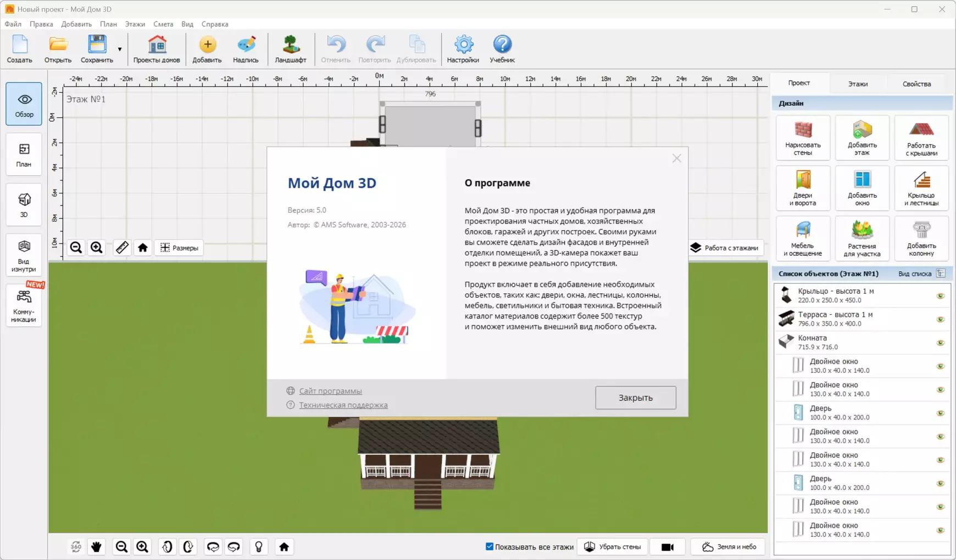Open the Communications tool marked NEW
This screenshot has width=956, height=560.
pos(24,306)
